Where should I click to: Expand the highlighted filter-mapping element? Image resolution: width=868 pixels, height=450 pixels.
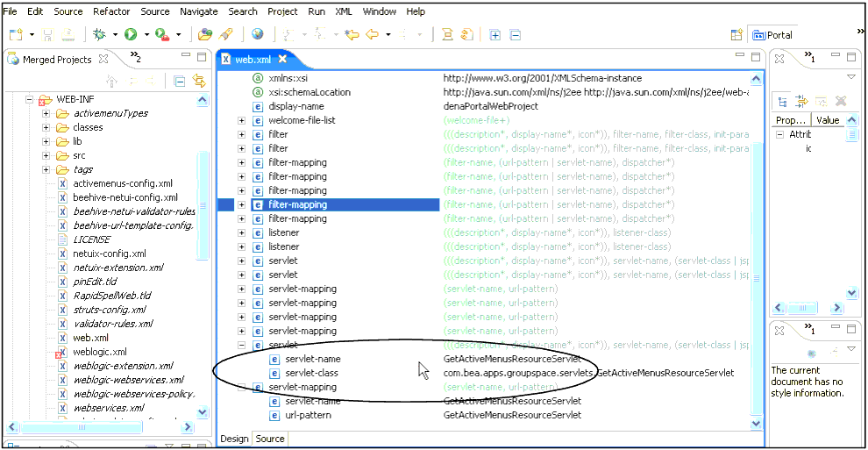[241, 204]
